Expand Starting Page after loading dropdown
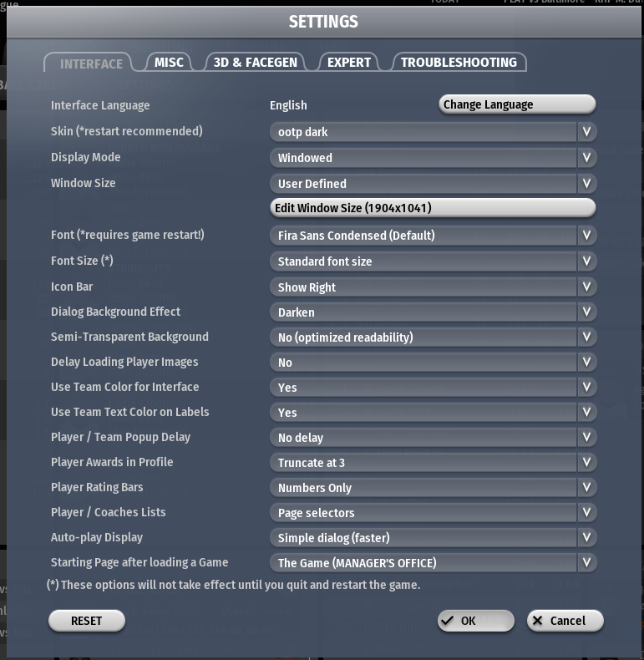 tap(586, 563)
